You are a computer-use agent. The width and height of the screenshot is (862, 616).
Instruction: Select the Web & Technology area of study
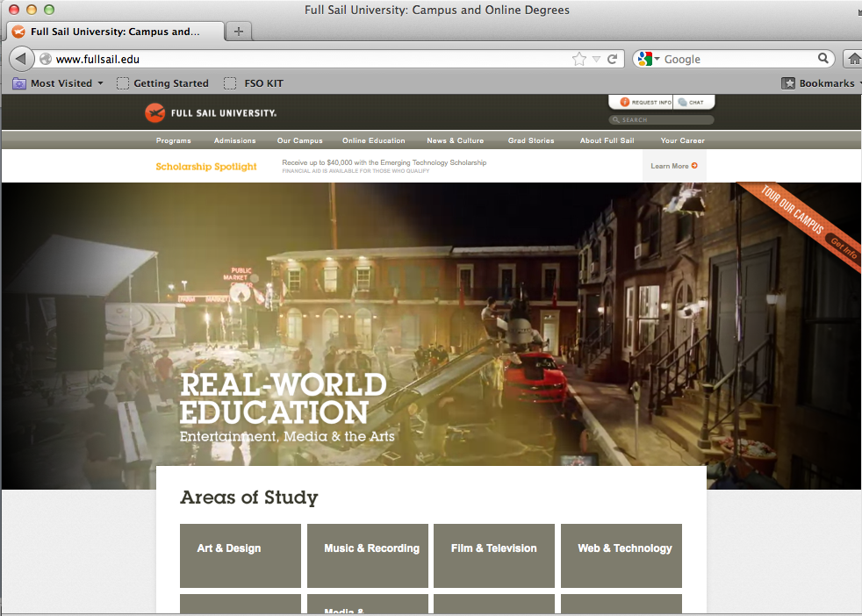point(621,555)
